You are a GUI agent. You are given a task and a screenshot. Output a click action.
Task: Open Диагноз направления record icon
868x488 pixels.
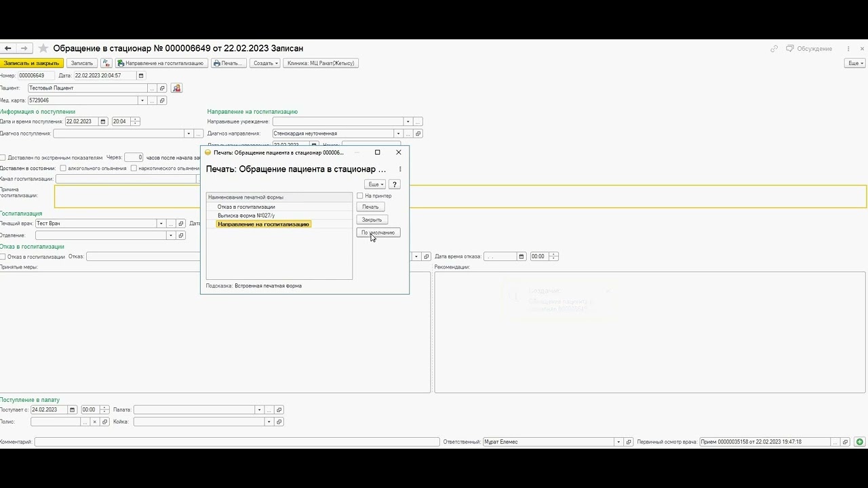(x=418, y=134)
